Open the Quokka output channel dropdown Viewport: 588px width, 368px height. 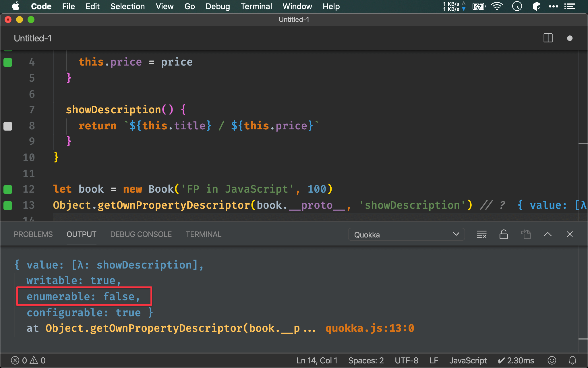[406, 235]
